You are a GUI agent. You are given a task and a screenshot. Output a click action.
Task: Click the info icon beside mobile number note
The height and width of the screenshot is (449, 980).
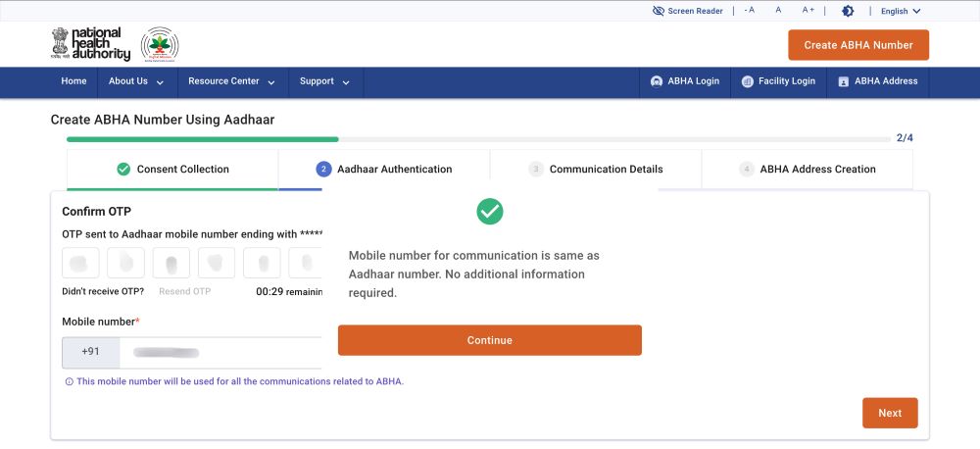[x=70, y=381]
